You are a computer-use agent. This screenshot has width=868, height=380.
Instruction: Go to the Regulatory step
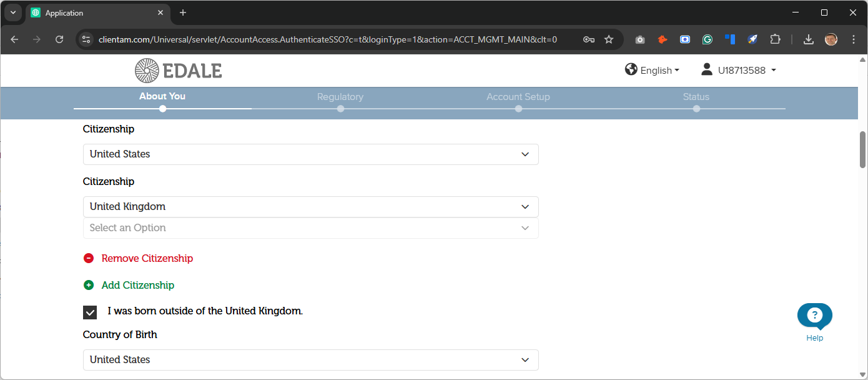click(x=340, y=97)
